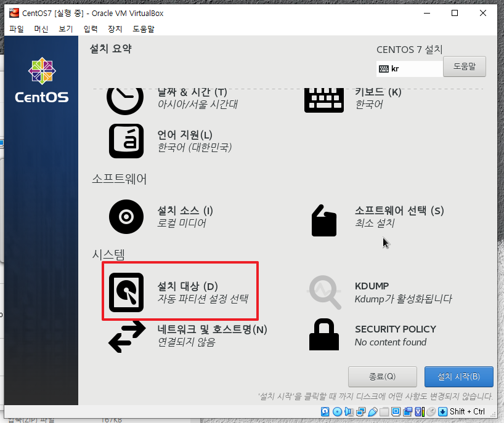Click VirtualBox optical drive status icon

point(337,412)
